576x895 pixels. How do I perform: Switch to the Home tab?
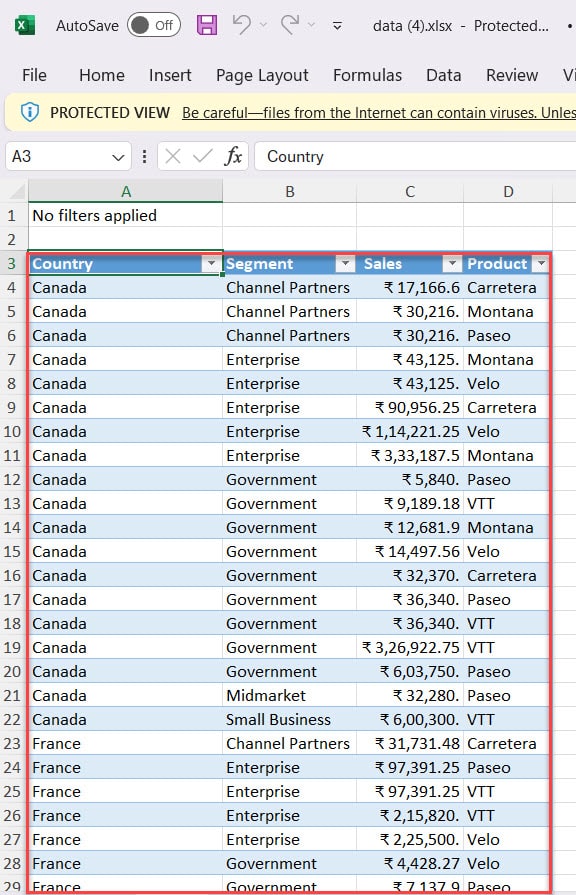[102, 75]
